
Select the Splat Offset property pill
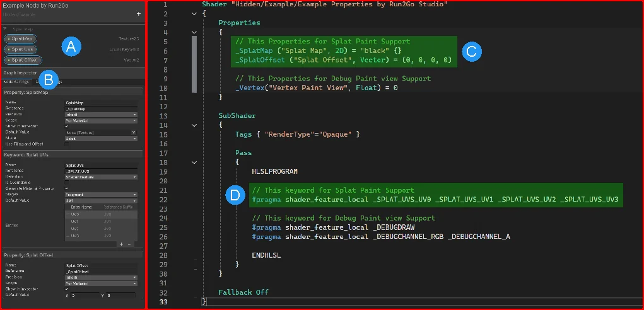click(x=23, y=60)
